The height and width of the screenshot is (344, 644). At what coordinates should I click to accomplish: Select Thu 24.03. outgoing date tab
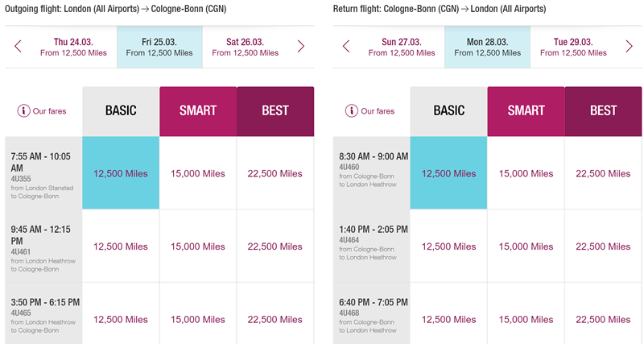(73, 47)
